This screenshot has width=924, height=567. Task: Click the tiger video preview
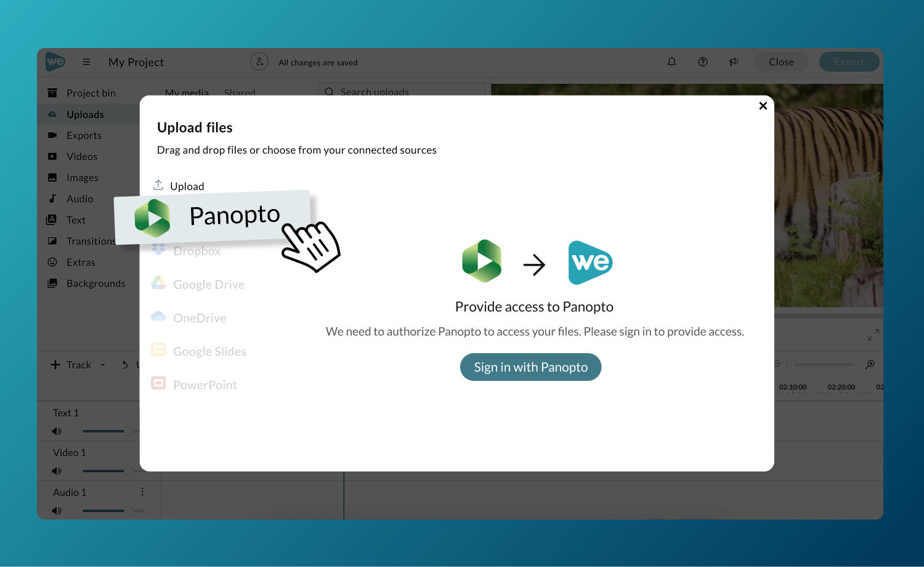[x=829, y=195]
